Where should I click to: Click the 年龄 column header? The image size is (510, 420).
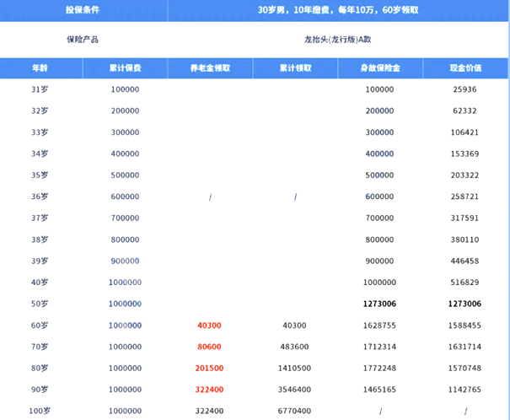click(x=40, y=68)
